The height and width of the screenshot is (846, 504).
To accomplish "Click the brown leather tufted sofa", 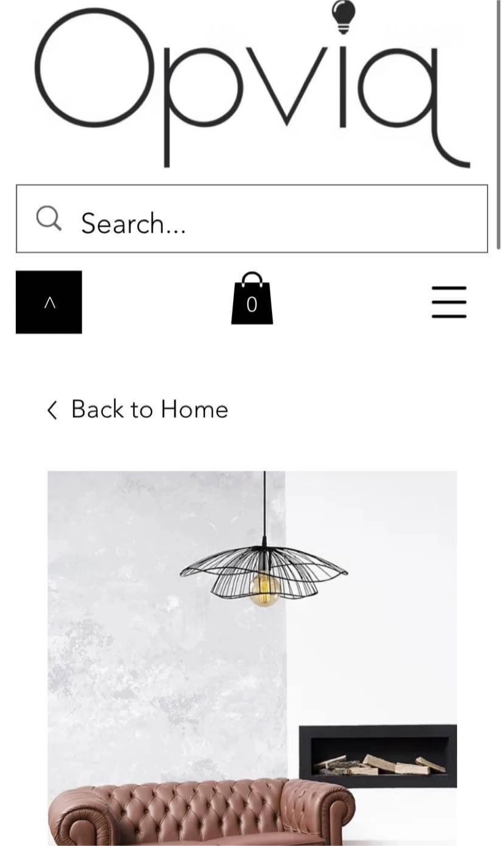I will tap(202, 813).
